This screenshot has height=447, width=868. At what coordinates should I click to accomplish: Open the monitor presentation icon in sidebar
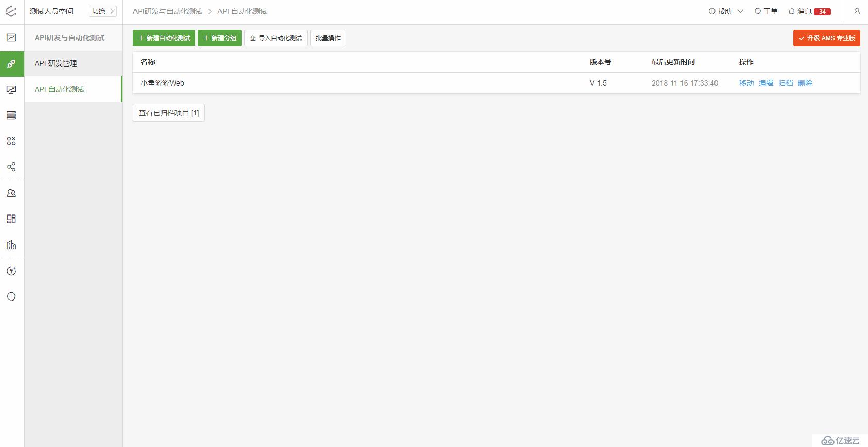pyautogui.click(x=11, y=90)
